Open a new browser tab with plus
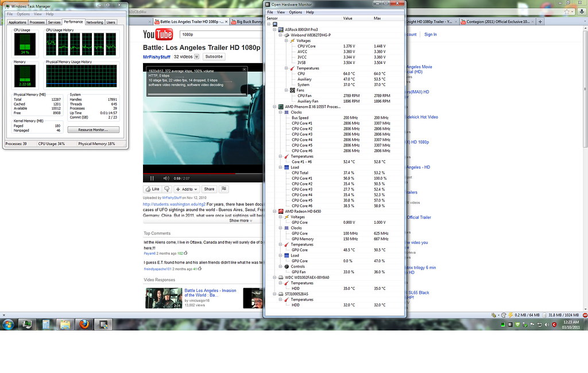This screenshot has height=373, width=588. [540, 22]
